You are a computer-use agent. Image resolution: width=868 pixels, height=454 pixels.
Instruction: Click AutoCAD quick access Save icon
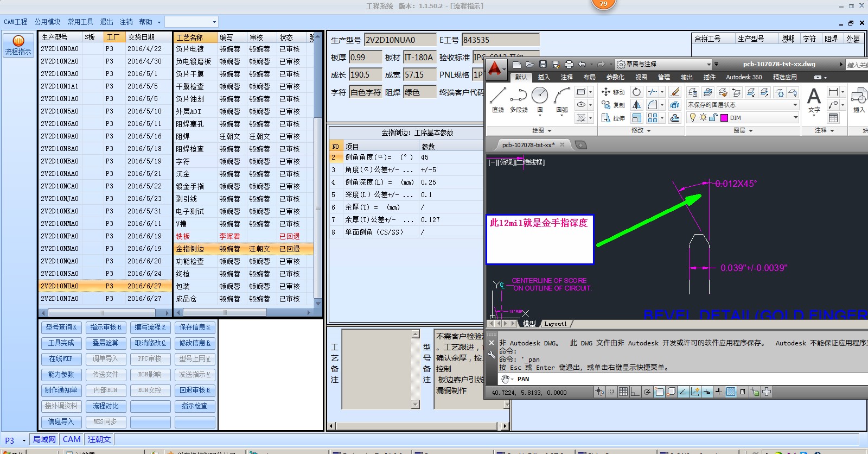click(x=542, y=64)
